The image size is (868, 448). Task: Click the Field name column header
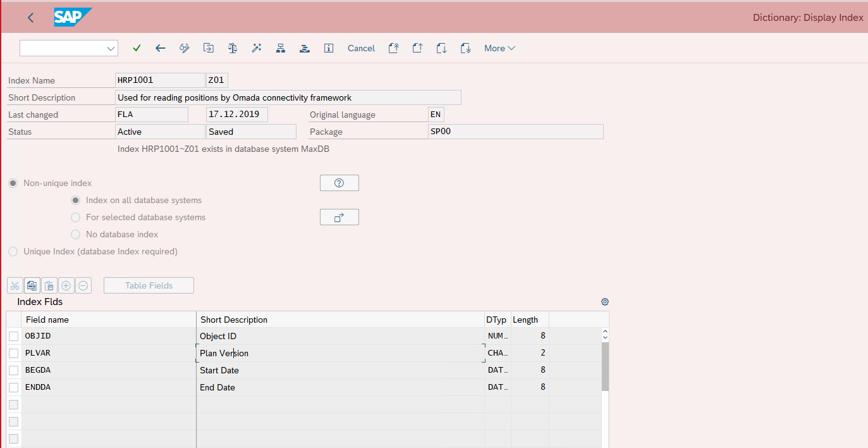(109, 320)
